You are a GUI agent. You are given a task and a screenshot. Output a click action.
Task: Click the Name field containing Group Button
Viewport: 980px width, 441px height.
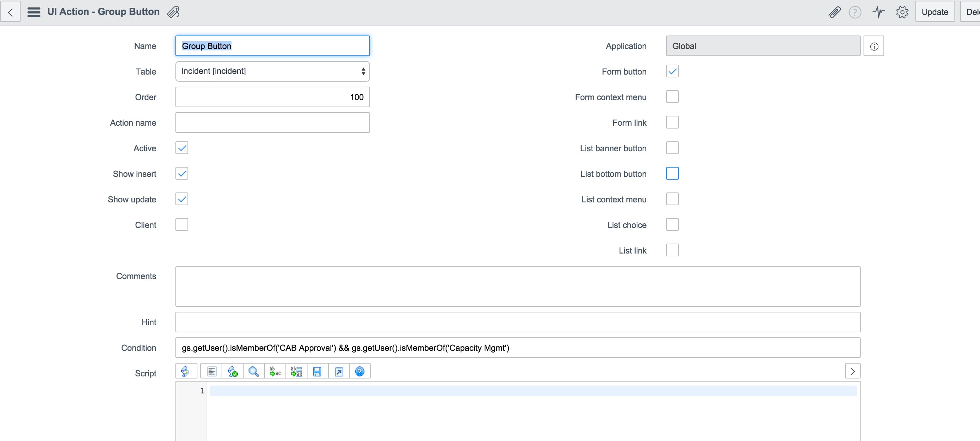coord(272,46)
